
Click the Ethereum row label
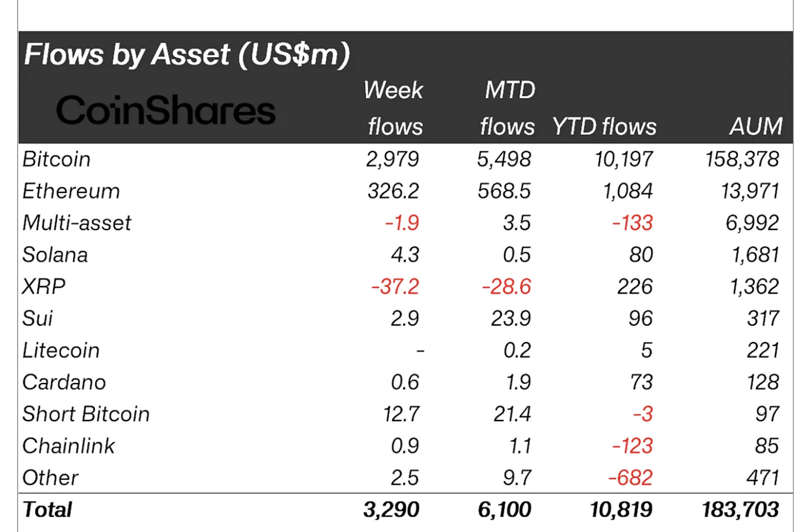71,191
